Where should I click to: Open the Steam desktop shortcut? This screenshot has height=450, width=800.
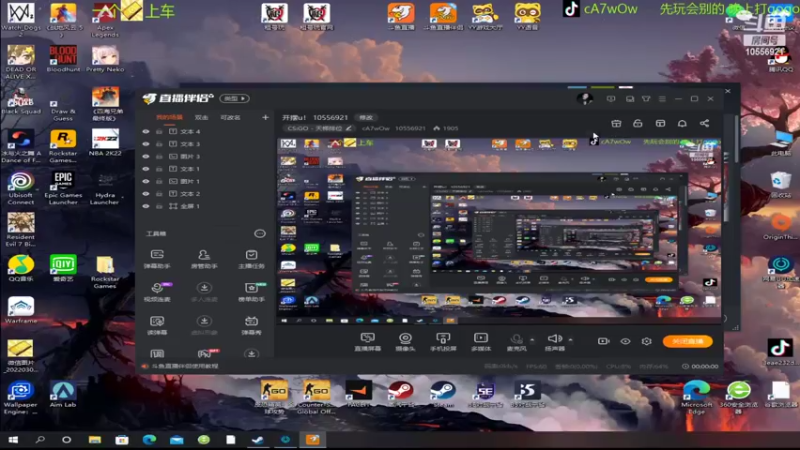tap(443, 394)
